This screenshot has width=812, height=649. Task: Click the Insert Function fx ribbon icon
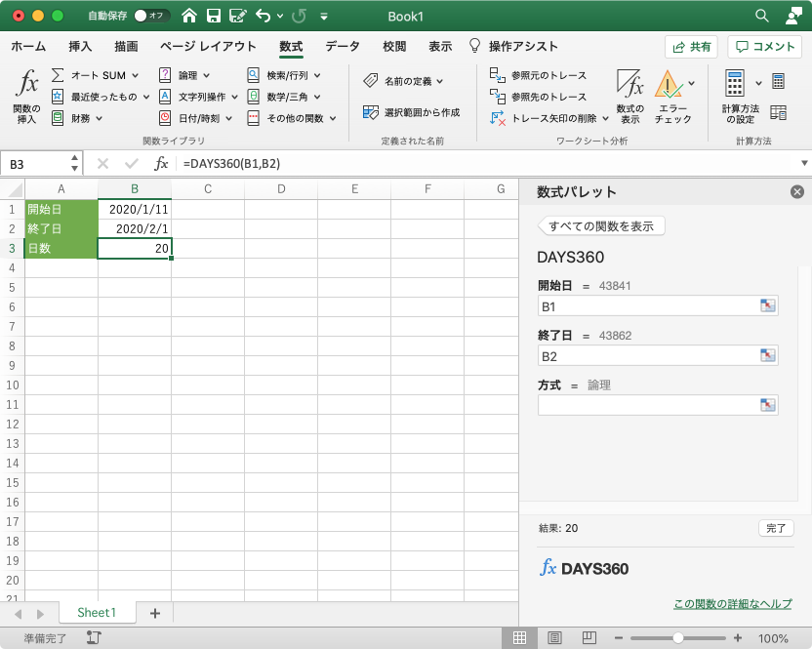pos(27,83)
